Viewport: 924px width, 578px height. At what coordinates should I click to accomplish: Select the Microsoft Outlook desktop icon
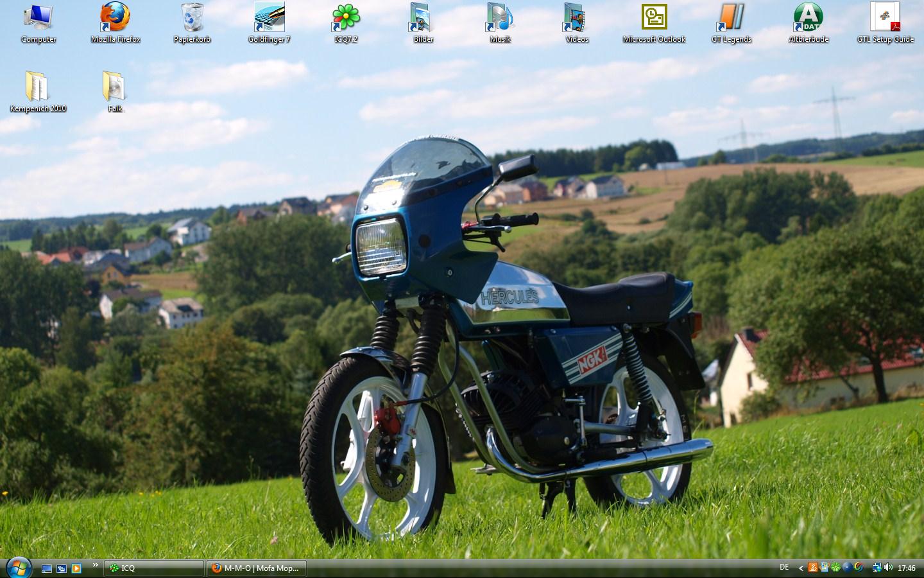[x=654, y=19]
